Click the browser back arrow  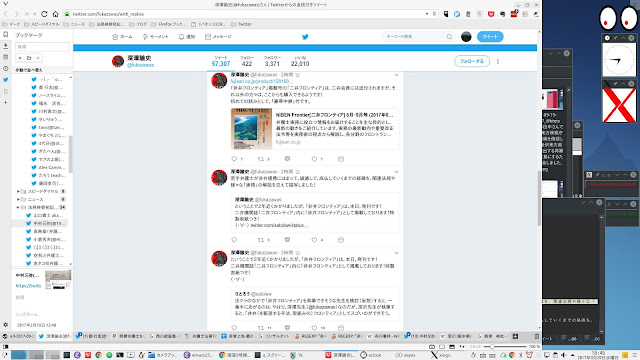6,14
